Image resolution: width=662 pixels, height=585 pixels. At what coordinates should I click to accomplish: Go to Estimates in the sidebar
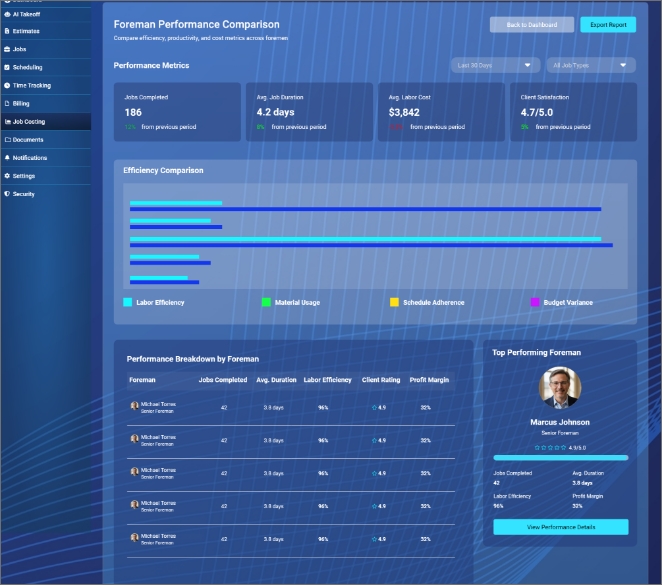46,31
